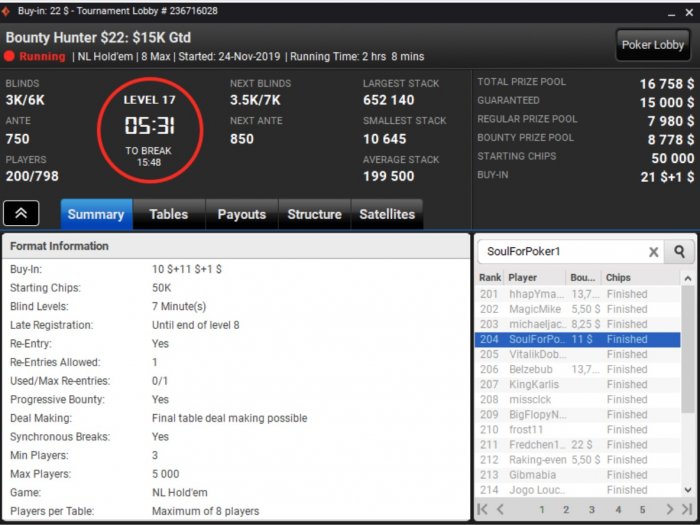The image size is (700, 525).
Task: Sort player list by Rank column
Action: pyautogui.click(x=490, y=278)
